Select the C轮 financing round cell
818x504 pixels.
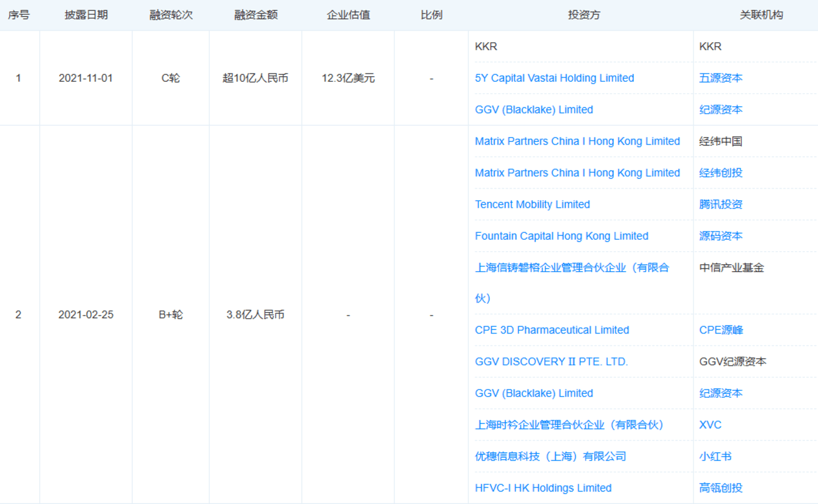tap(171, 78)
